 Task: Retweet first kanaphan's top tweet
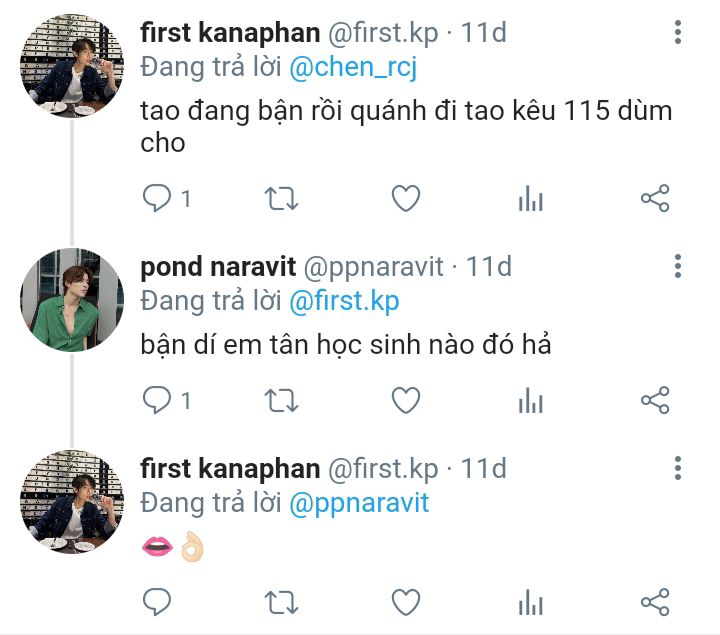tap(281, 199)
